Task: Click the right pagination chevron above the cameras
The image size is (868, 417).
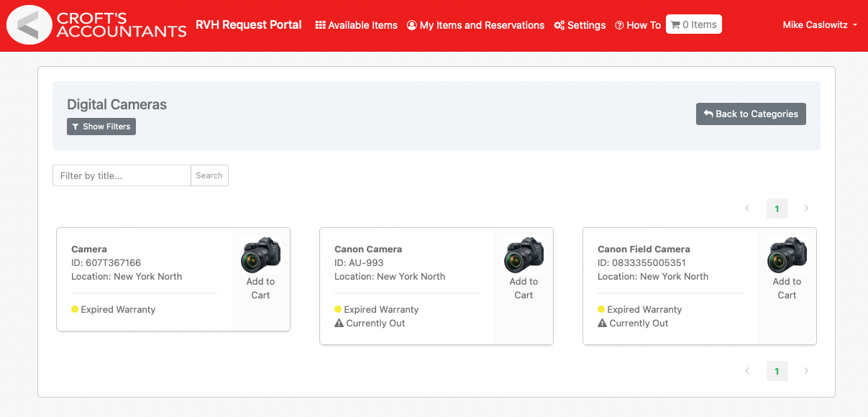Action: pyautogui.click(x=806, y=208)
